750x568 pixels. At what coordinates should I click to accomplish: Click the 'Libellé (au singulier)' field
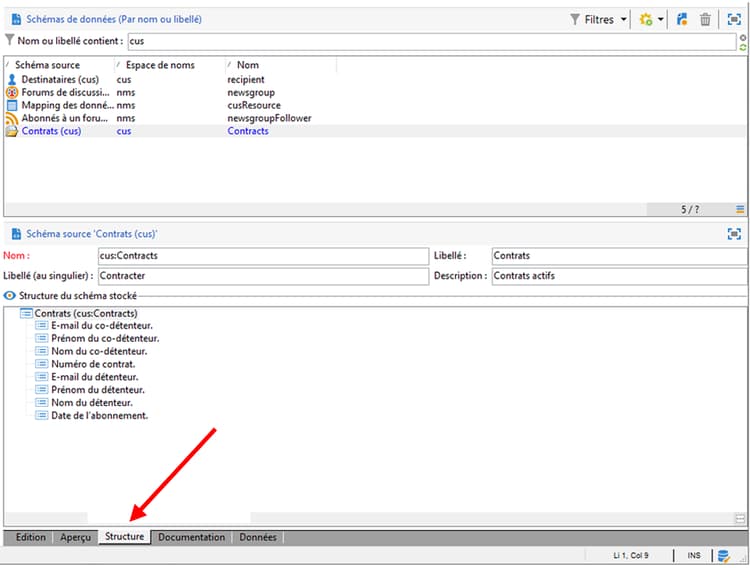(264, 276)
